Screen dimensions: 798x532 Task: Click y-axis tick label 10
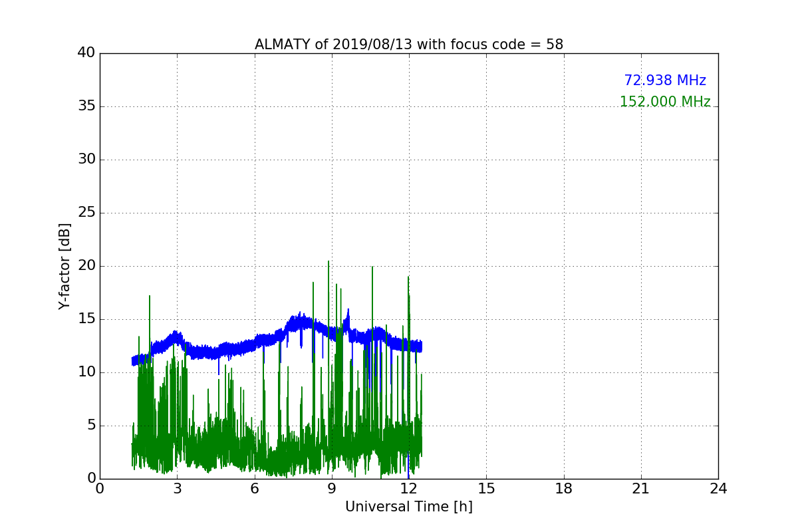point(86,372)
